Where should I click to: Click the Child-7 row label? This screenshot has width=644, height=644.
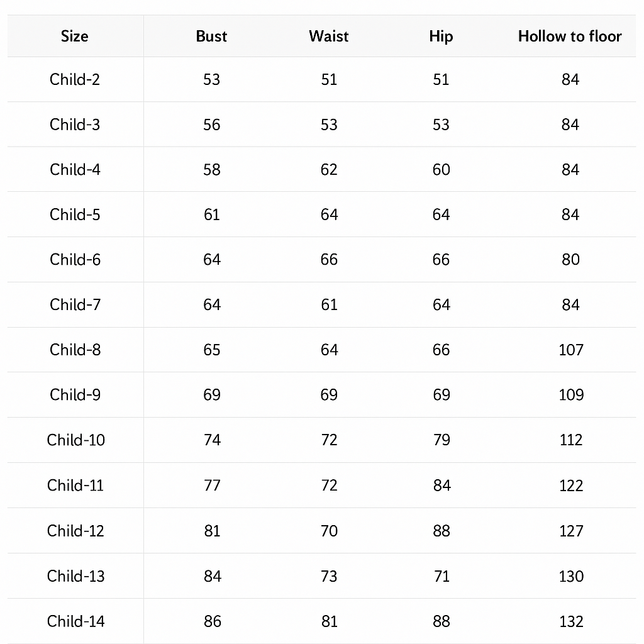(75, 305)
